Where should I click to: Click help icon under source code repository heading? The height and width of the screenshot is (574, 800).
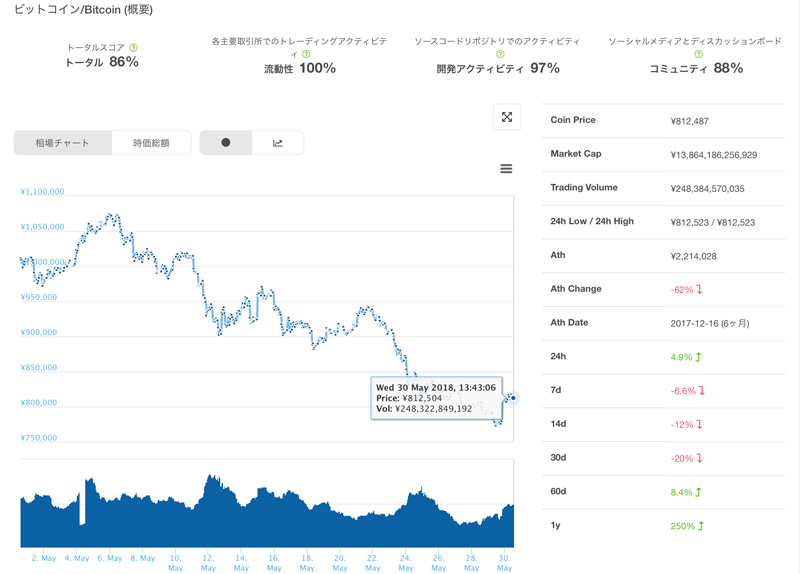coord(500,54)
